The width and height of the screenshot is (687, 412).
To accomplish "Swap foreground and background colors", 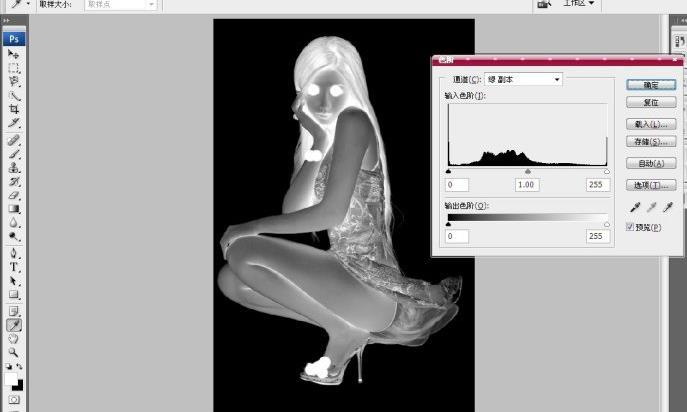I will point(19,366).
